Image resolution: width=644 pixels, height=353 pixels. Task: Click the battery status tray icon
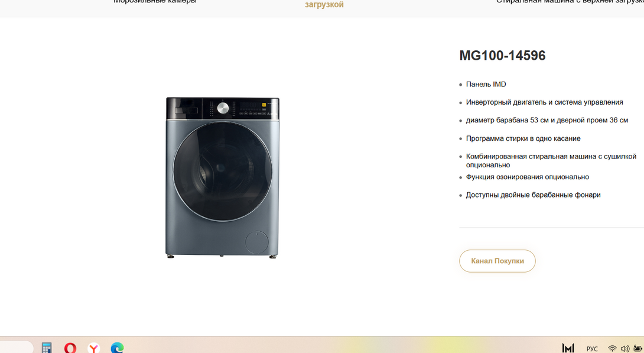tap(638, 348)
